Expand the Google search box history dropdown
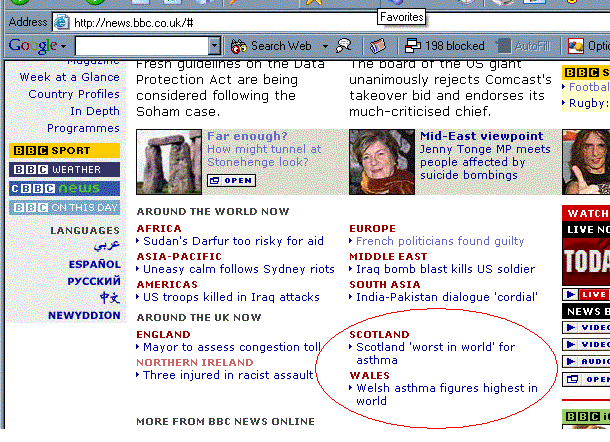 214,46
